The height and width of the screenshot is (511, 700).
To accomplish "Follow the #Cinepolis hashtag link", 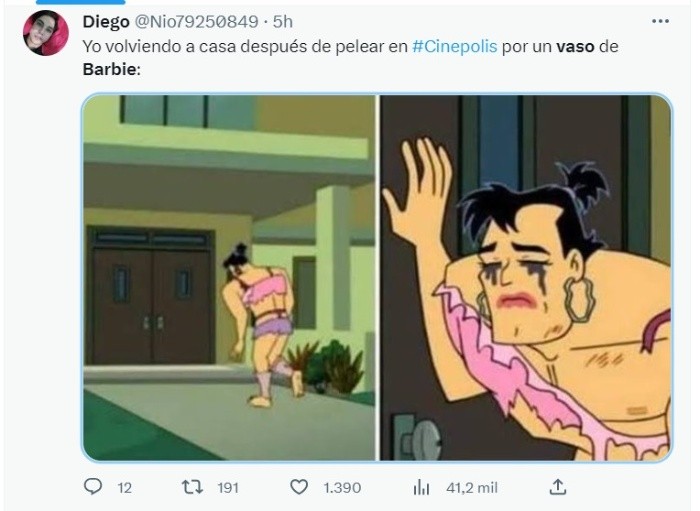I will [x=454, y=46].
